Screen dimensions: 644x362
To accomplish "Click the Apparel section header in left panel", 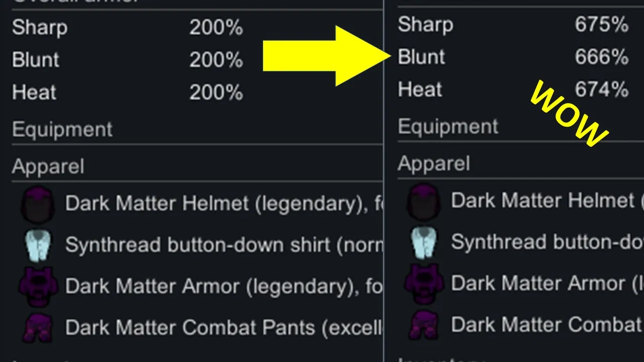I will tap(48, 167).
